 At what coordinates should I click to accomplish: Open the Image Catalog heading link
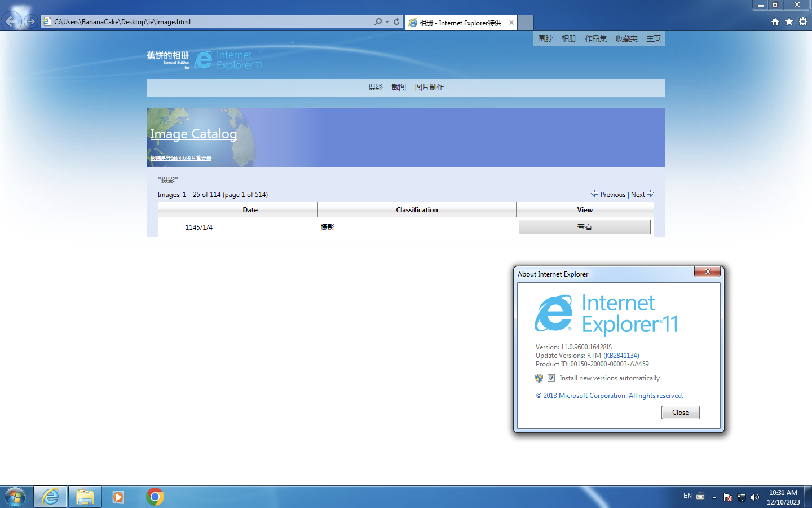(x=194, y=134)
